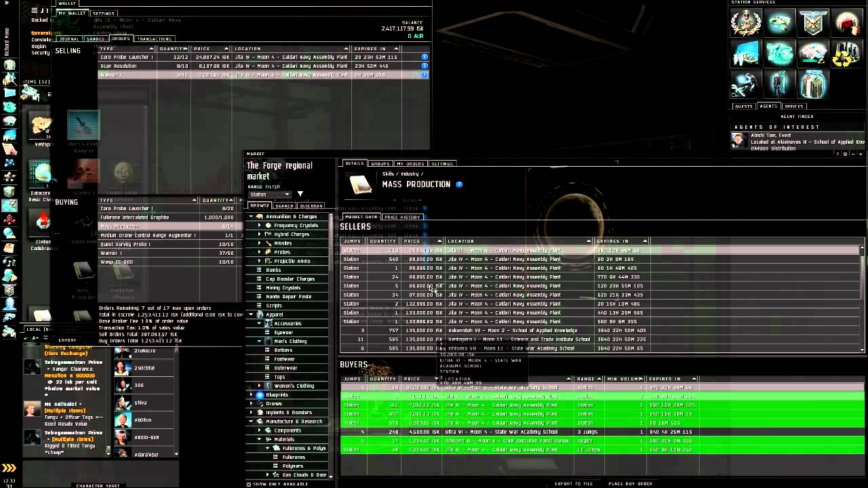This screenshot has height=488, width=868.
Task: Sort sellers by Quantity column header
Action: coord(383,241)
